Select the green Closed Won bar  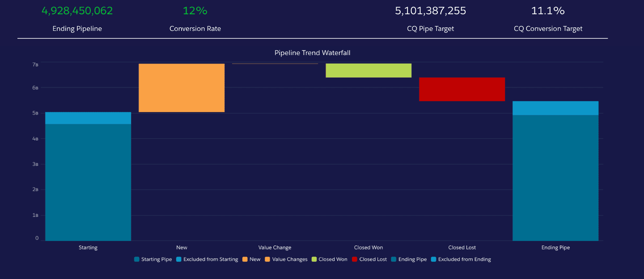click(x=369, y=71)
